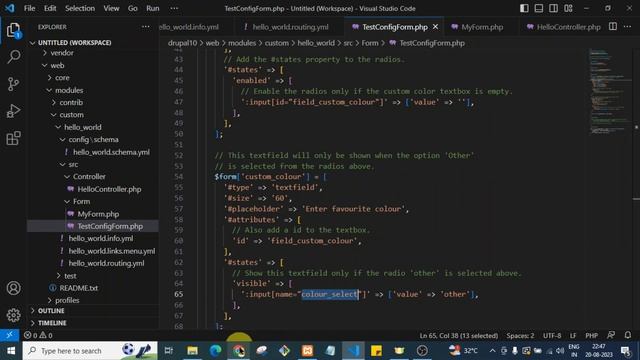Open the Windows action center notifications icon
640x360 pixels.
[625, 351]
